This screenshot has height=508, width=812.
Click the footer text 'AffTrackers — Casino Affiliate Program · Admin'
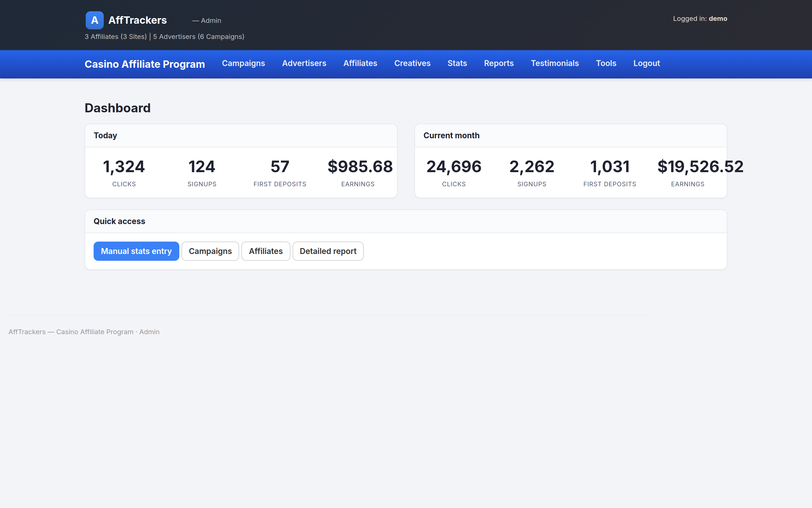coord(84,332)
